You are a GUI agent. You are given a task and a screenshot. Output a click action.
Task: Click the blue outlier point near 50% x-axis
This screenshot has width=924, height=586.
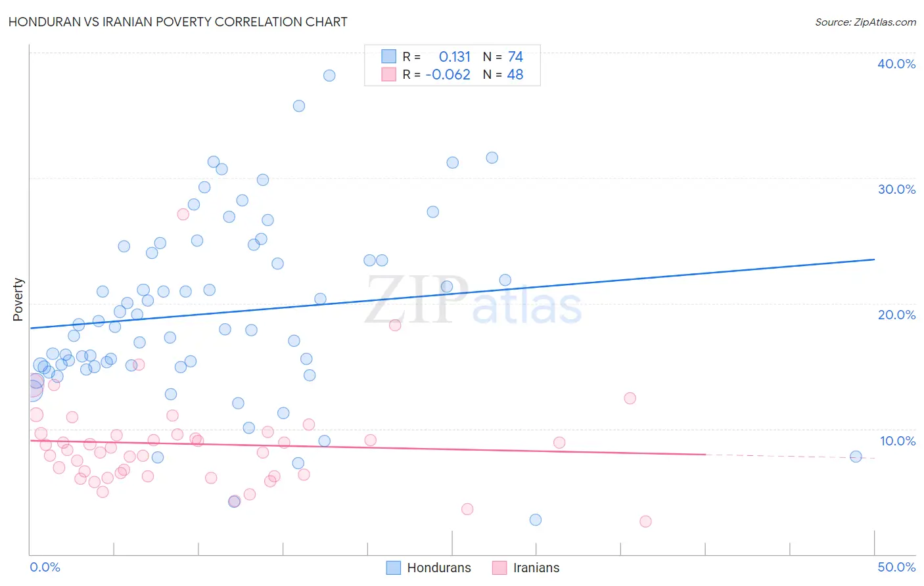click(856, 457)
